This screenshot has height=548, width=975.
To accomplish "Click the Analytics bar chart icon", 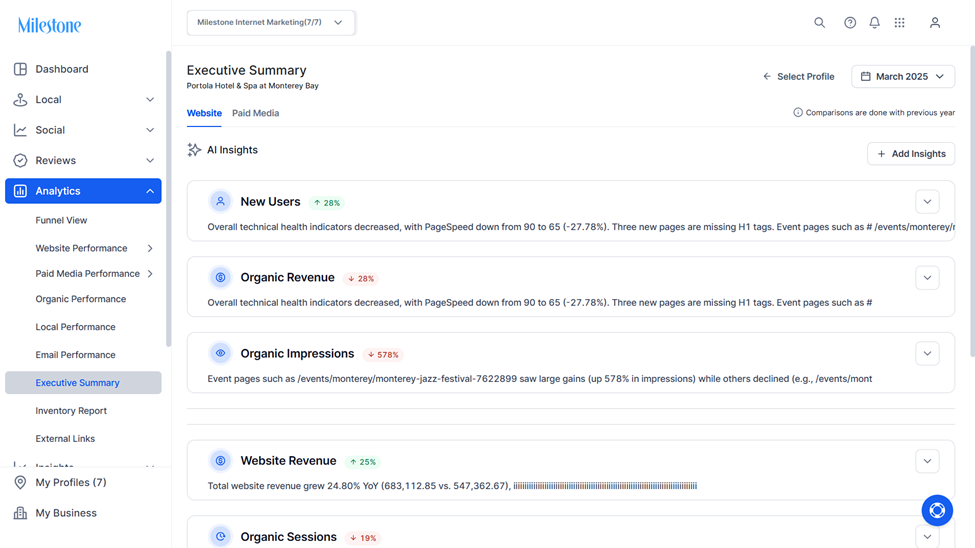I will coord(21,191).
